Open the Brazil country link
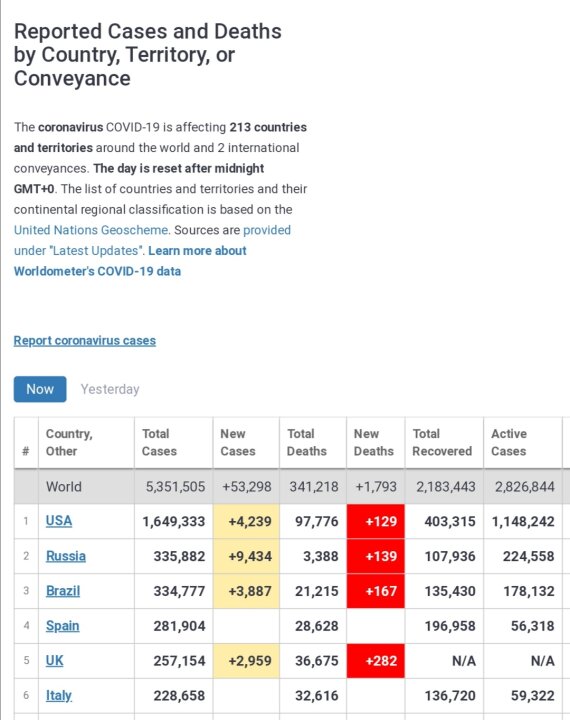The height and width of the screenshot is (720, 570). click(x=63, y=591)
